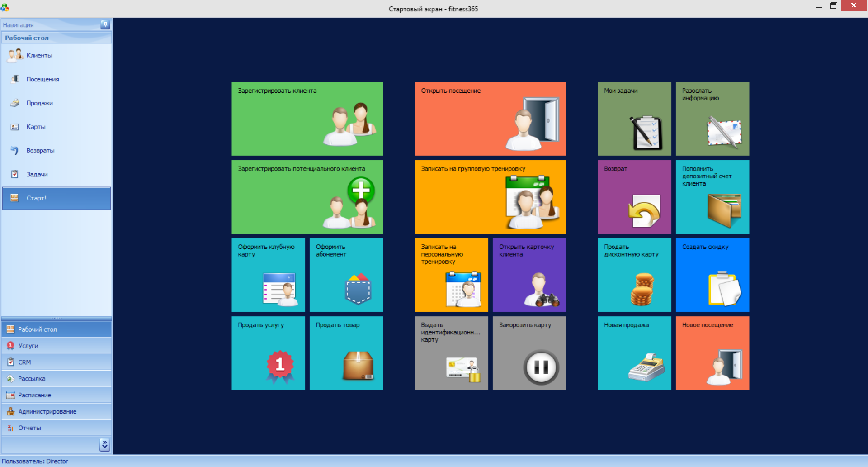Click the cash register icon on Новая продажа
868x467 pixels.
point(646,367)
